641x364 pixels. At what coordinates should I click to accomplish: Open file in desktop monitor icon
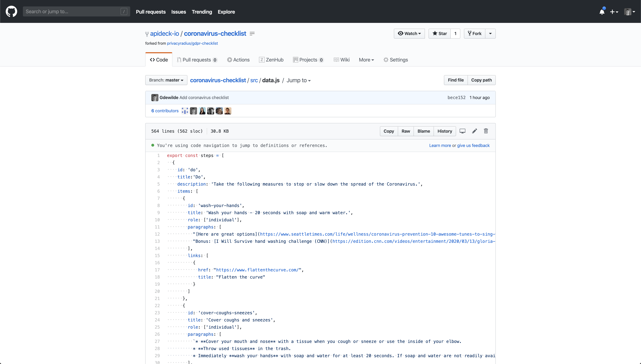tap(463, 131)
